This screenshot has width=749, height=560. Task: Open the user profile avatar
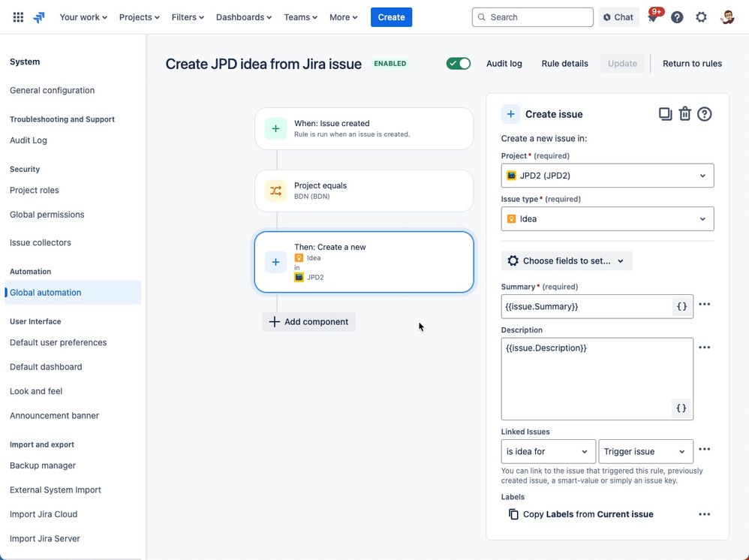click(x=727, y=17)
